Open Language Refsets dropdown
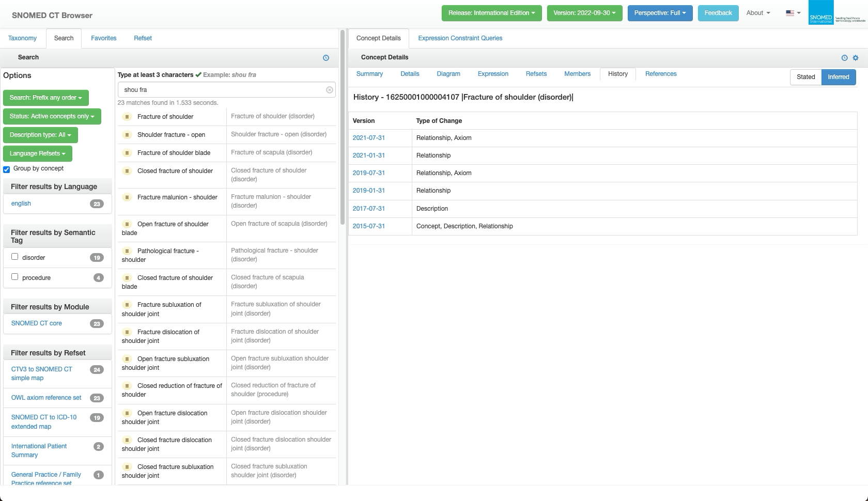The image size is (868, 501). pos(37,153)
